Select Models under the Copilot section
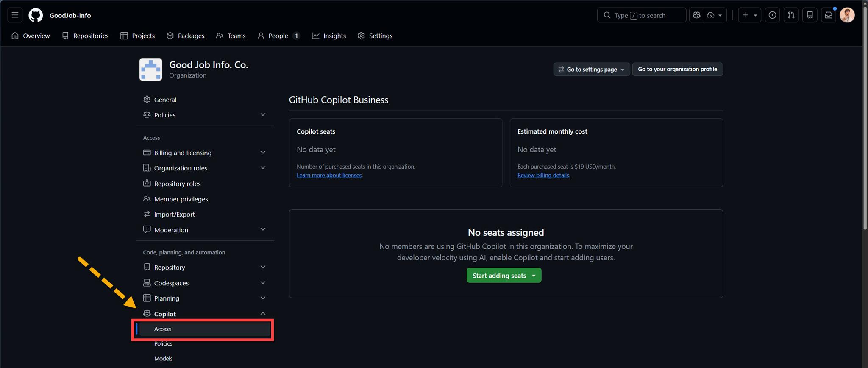Screen dimensions: 868x368 (x=163, y=358)
